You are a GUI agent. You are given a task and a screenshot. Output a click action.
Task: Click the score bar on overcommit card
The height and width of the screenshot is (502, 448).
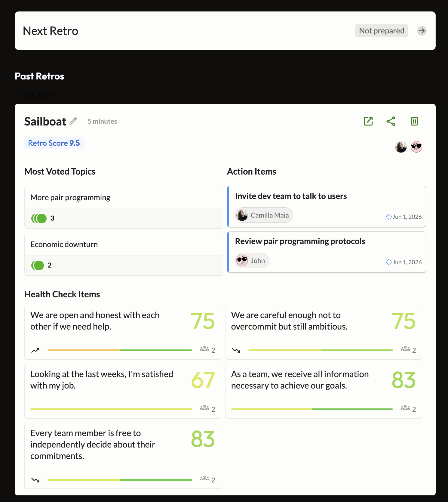coord(321,350)
